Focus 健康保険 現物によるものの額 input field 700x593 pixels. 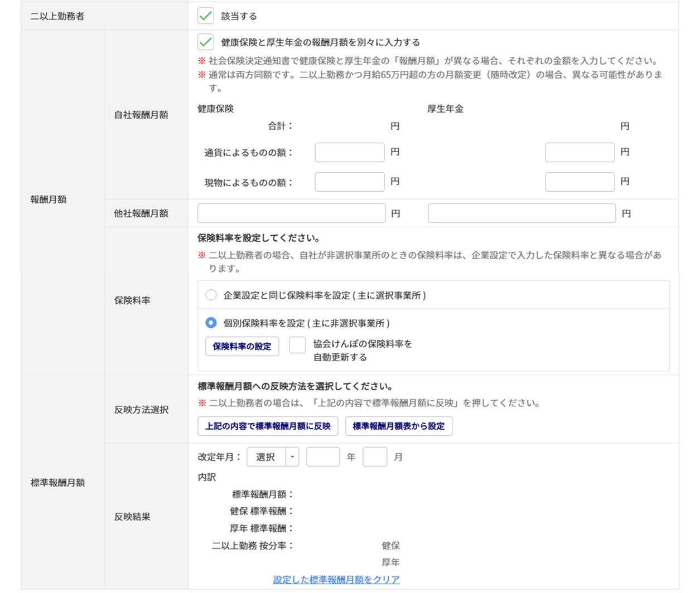tap(349, 182)
